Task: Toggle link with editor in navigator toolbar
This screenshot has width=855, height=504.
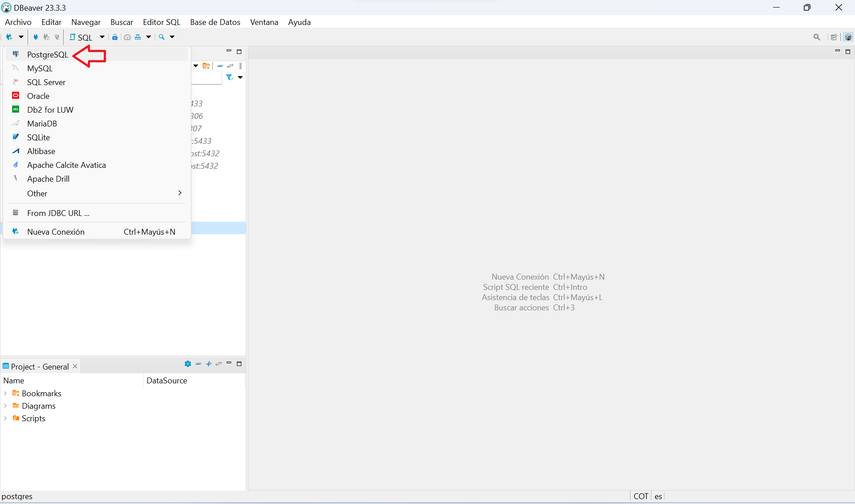Action: pyautogui.click(x=230, y=66)
